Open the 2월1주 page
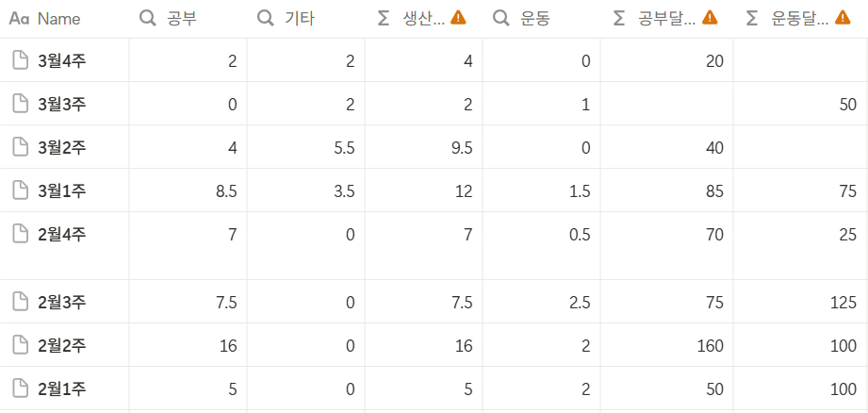 tap(62, 389)
